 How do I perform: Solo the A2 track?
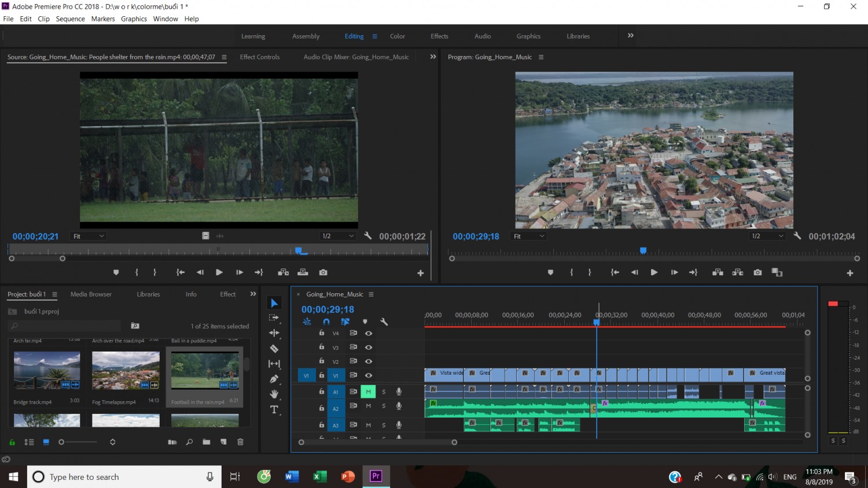coord(384,406)
